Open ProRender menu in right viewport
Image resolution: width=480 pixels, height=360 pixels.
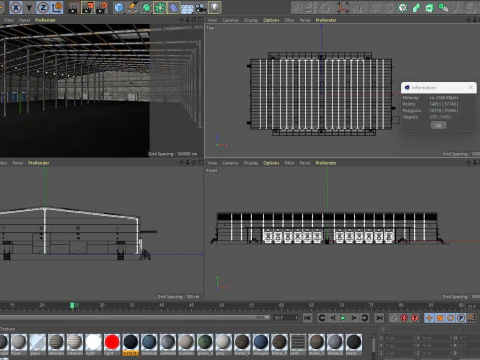point(39,163)
